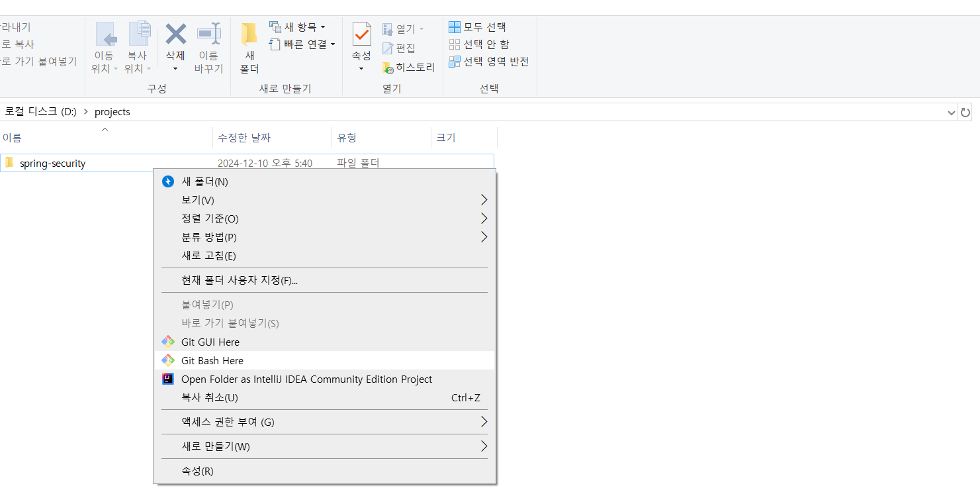Click the date 2024-12-10 오후 5:40

[x=265, y=163]
